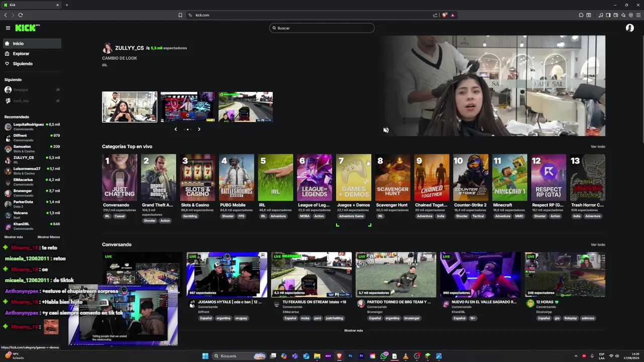The width and height of the screenshot is (644, 362).
Task: Open the browser main menu
Action: coord(638,15)
